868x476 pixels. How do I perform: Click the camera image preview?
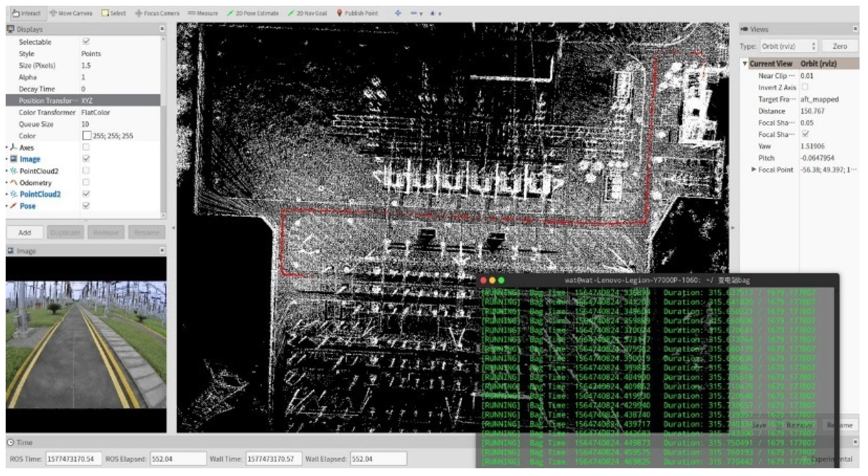(x=86, y=344)
